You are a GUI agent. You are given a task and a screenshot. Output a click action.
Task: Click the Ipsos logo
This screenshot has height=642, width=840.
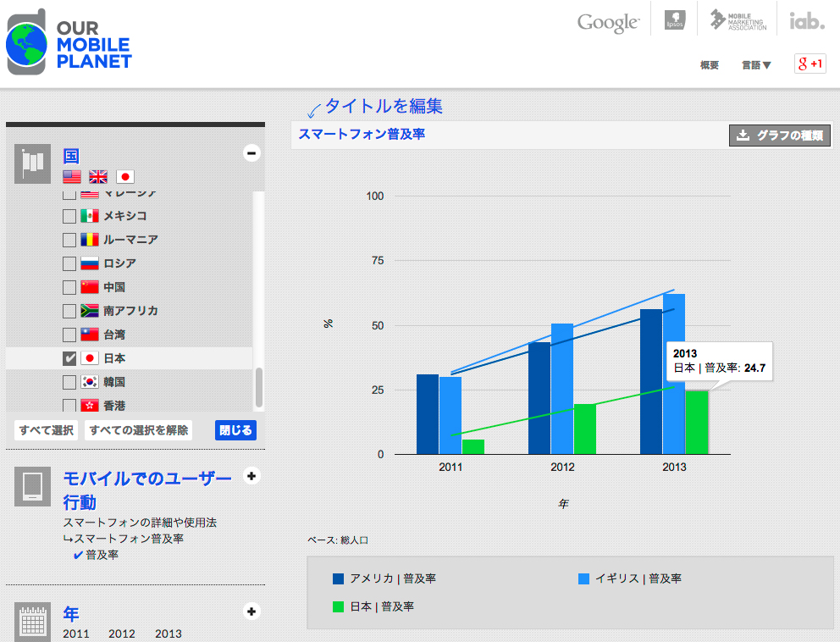coord(675,19)
